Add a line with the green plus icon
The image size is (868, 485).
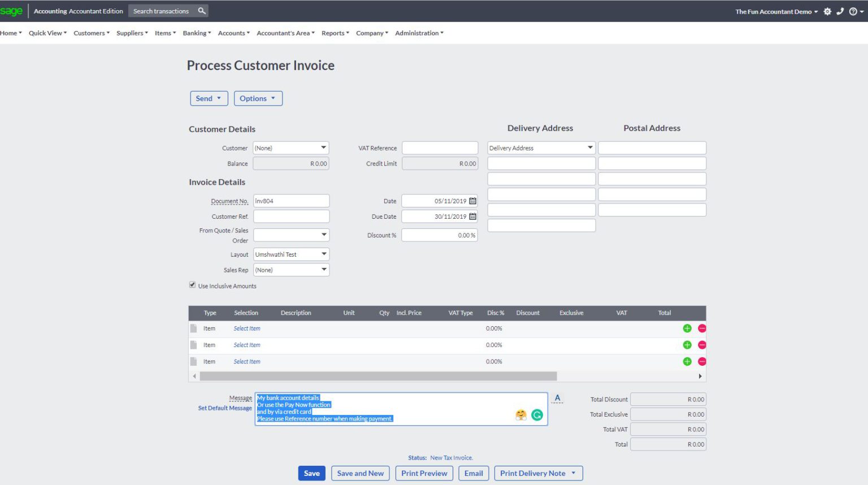click(x=687, y=328)
